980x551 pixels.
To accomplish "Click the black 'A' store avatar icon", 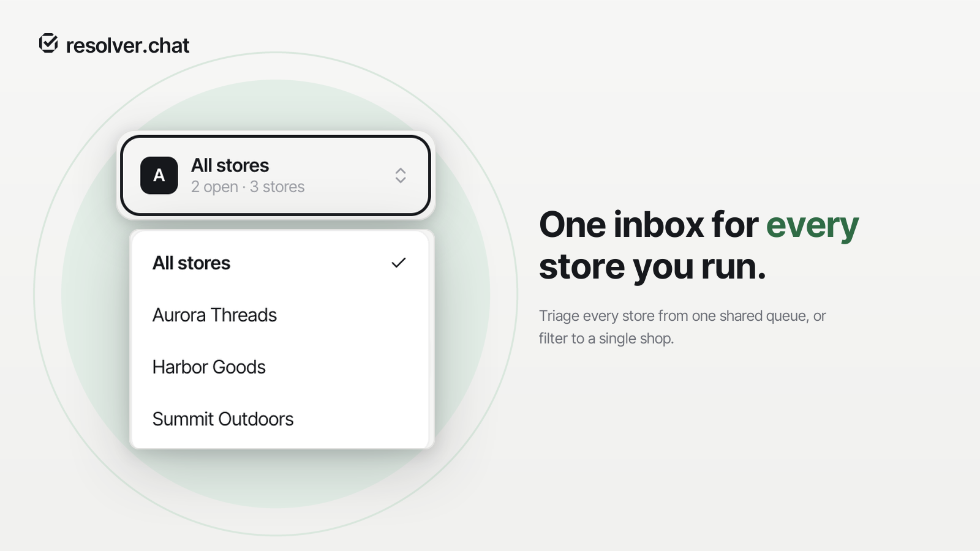I will 159,176.
